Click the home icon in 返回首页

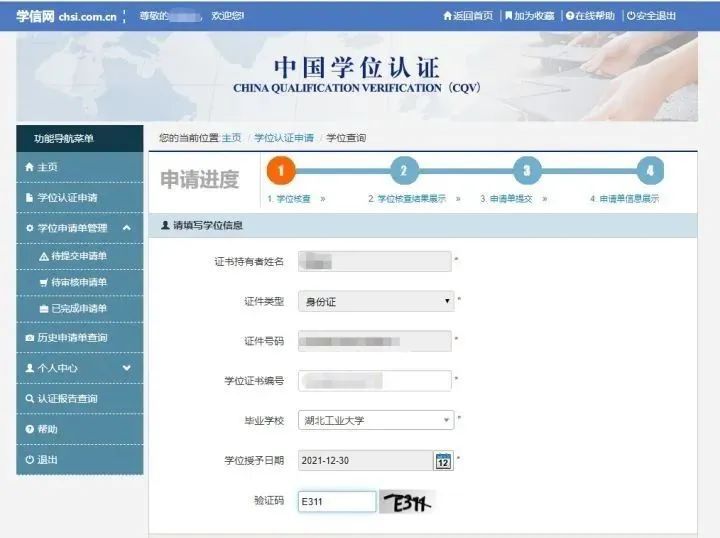click(x=448, y=16)
